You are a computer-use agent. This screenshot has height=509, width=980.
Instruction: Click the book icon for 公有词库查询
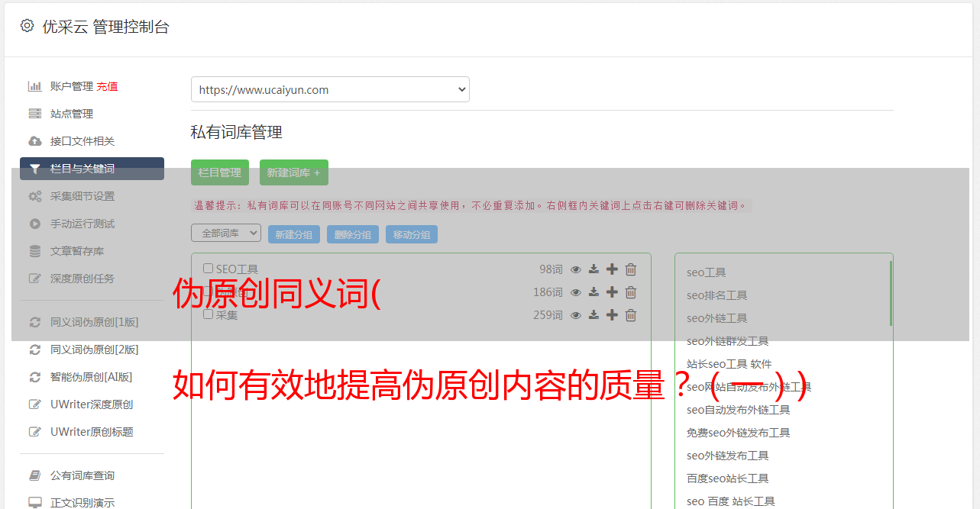[34, 475]
